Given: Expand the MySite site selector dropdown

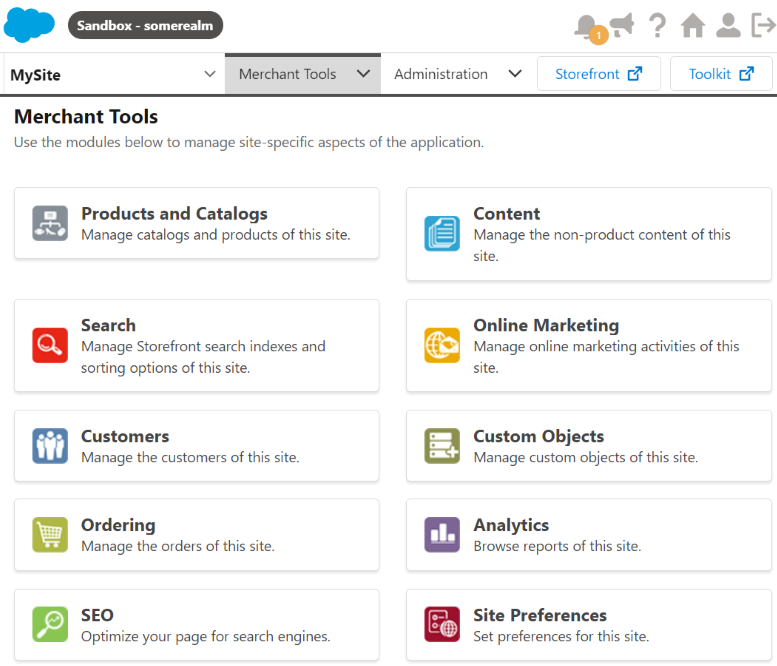Looking at the screenshot, I should tap(210, 74).
